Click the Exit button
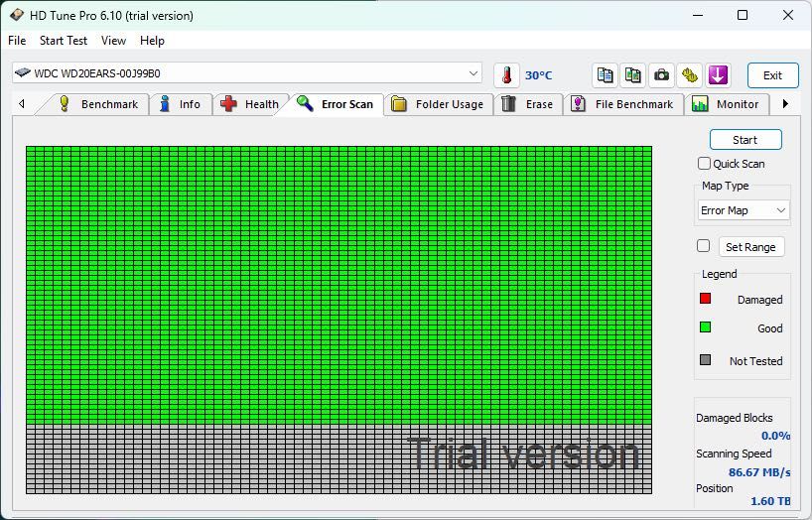The width and height of the screenshot is (812, 520). pyautogui.click(x=772, y=75)
